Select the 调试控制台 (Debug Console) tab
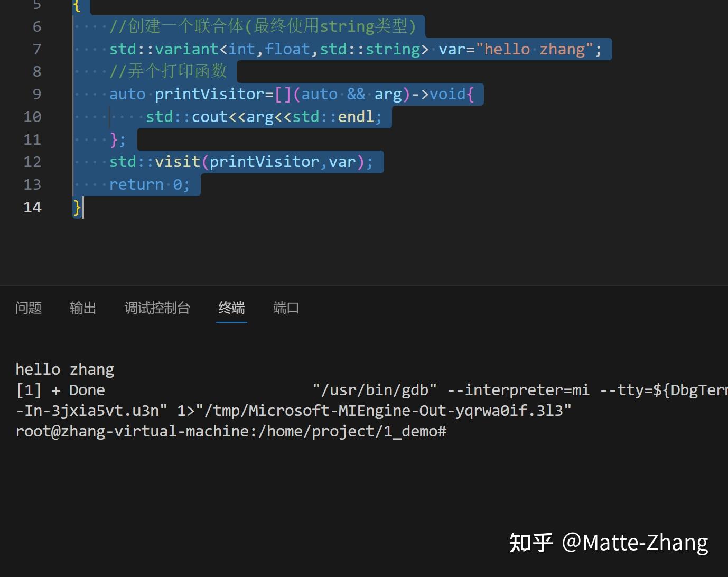728x577 pixels. [x=157, y=308]
